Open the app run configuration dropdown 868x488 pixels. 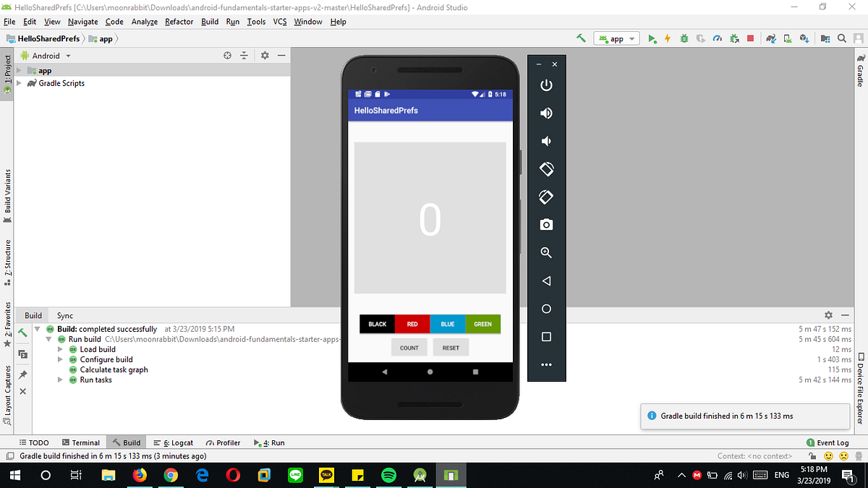tap(616, 38)
